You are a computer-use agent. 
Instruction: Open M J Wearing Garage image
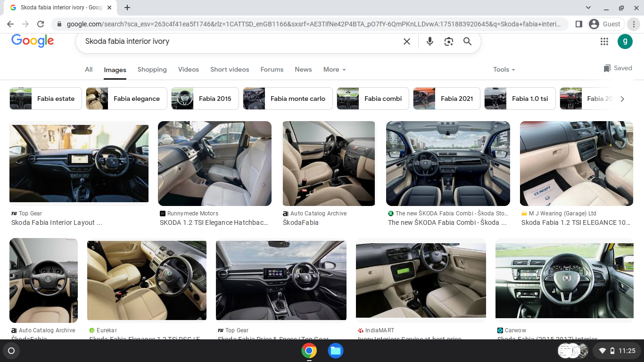click(x=577, y=164)
